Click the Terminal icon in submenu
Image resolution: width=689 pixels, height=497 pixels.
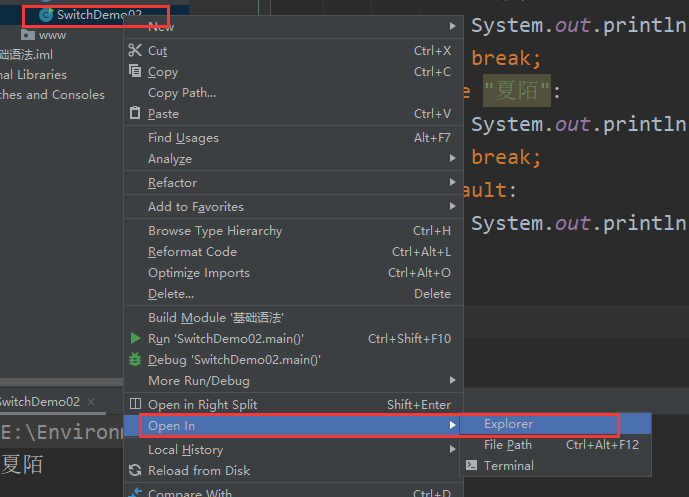(x=471, y=465)
